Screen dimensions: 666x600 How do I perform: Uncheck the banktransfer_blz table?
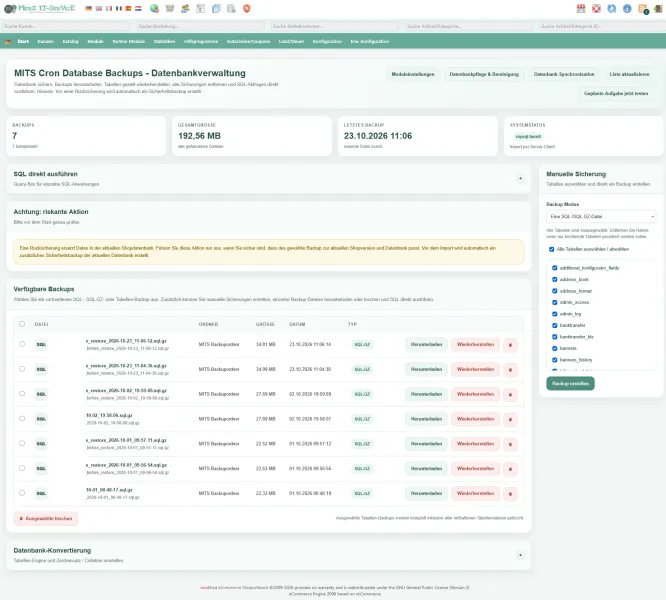tap(554, 337)
